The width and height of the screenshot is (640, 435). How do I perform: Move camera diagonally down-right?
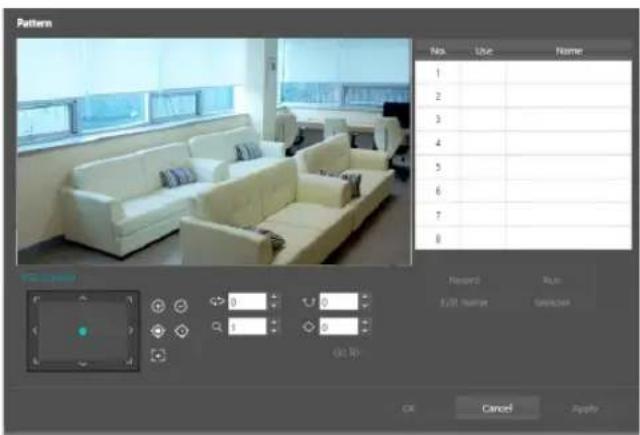(129, 361)
